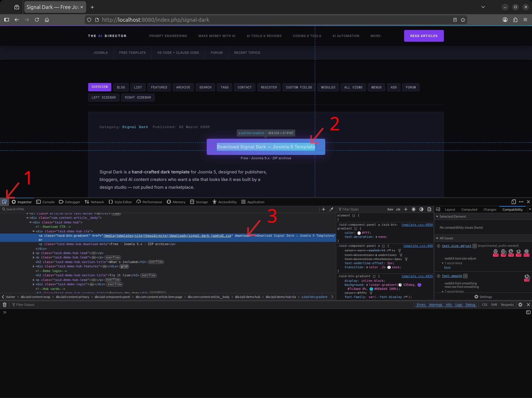Collapse the div.taid-demo-hub tree node
The height and width of the screenshot is (398, 532).
pyautogui.click(x=30, y=222)
